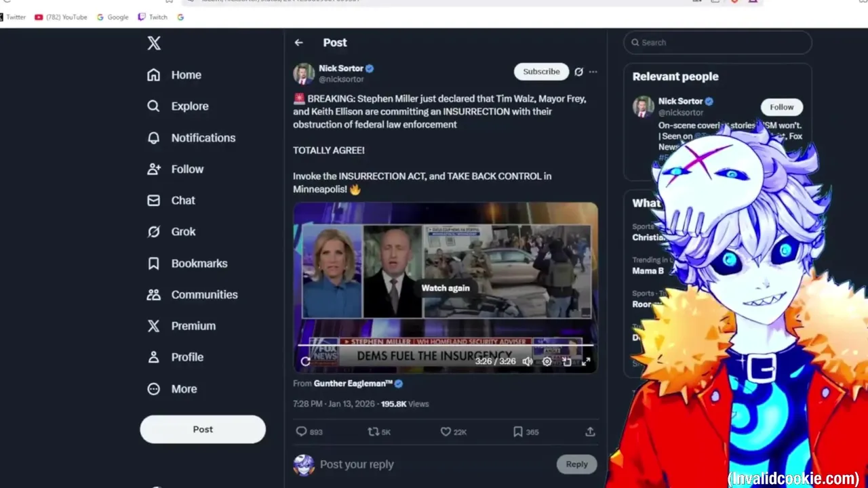
Task: Enter video fullscreen mode
Action: 586,361
